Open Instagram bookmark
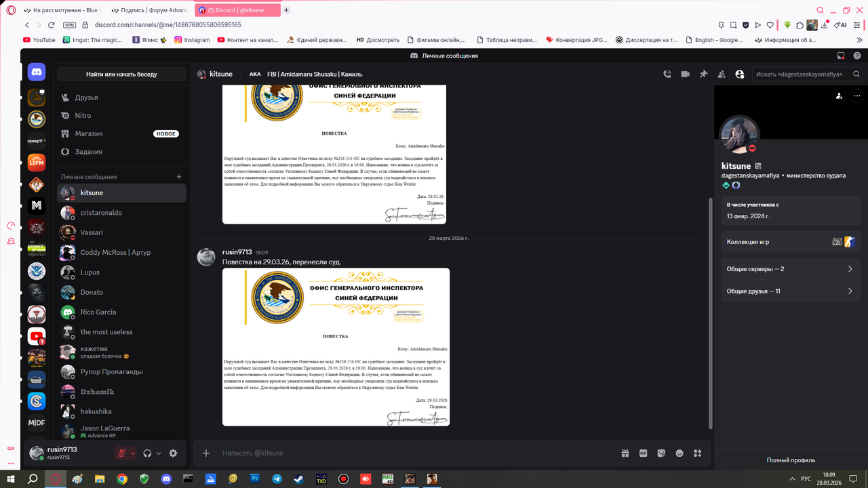The width and height of the screenshot is (868, 488). click(192, 40)
